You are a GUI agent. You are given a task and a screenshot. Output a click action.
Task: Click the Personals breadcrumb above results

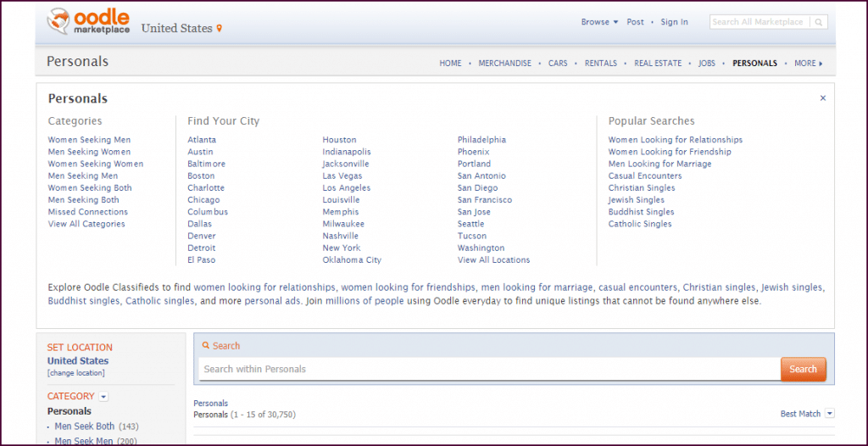(210, 404)
